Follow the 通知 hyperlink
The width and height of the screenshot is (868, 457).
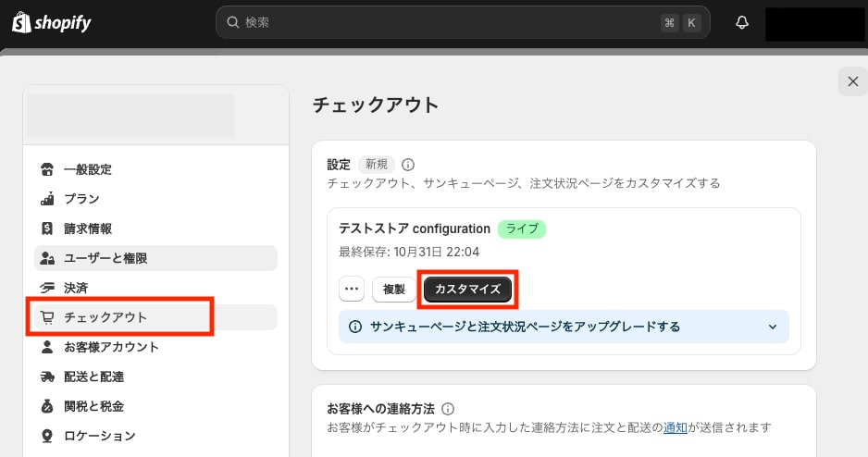point(675,427)
